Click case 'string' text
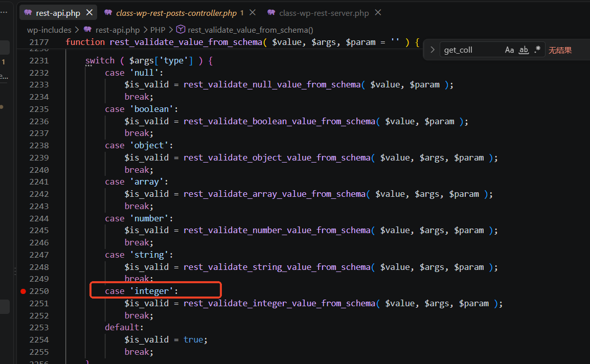This screenshot has height=364, width=590. 139,255
